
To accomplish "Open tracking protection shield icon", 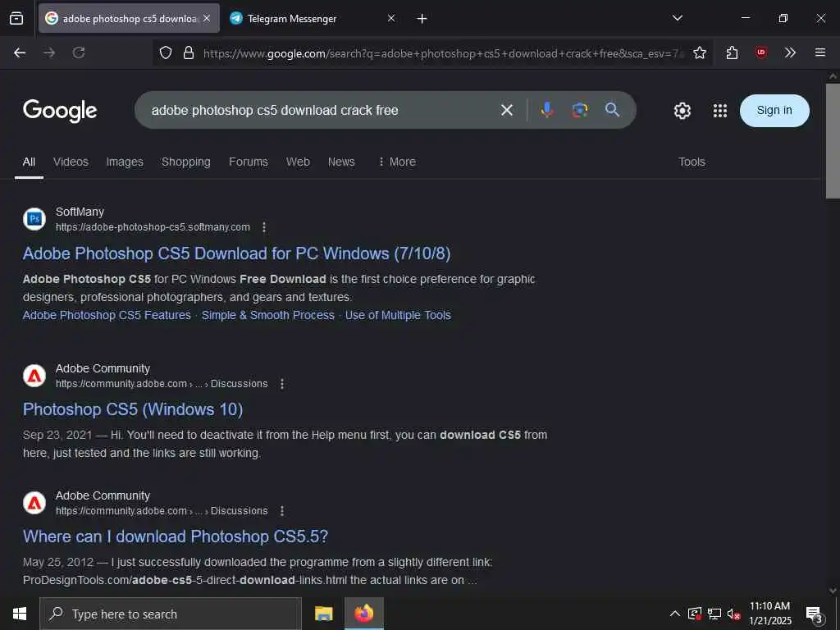I will tap(166, 52).
